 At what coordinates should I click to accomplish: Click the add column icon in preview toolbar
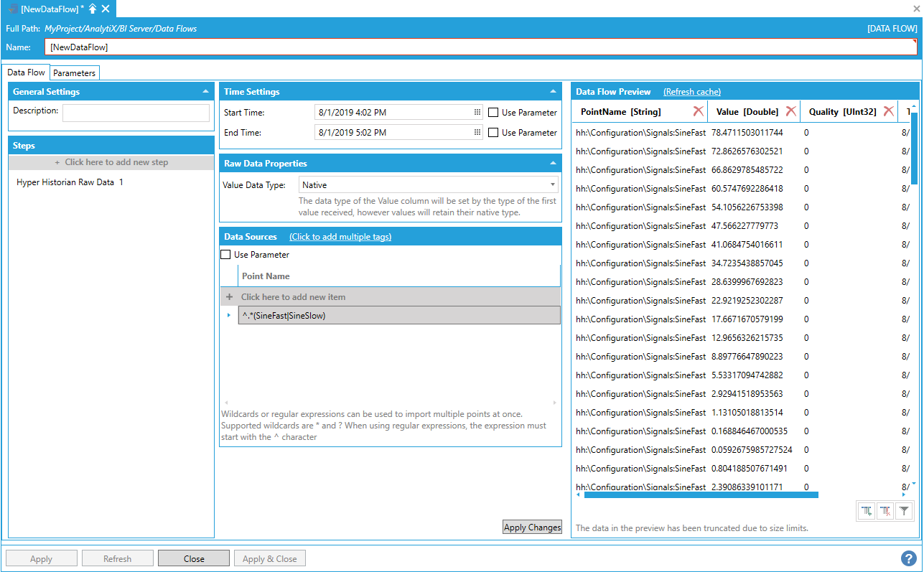pyautogui.click(x=867, y=511)
